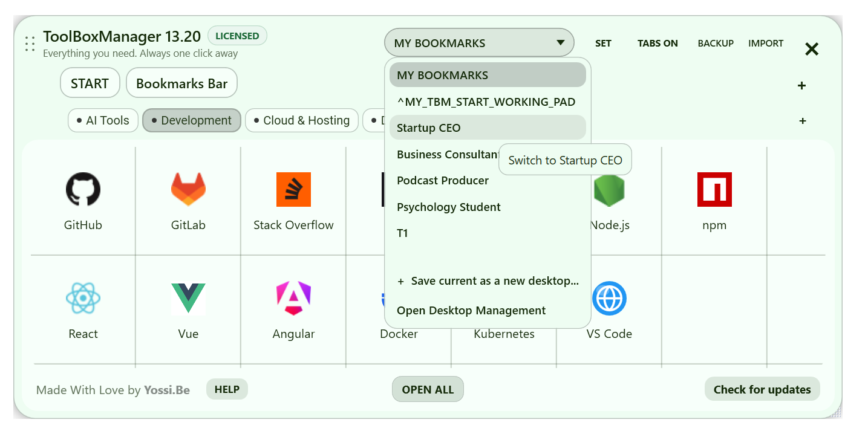Select the Cloud & Hosting category tab
The image size is (868, 431).
302,120
